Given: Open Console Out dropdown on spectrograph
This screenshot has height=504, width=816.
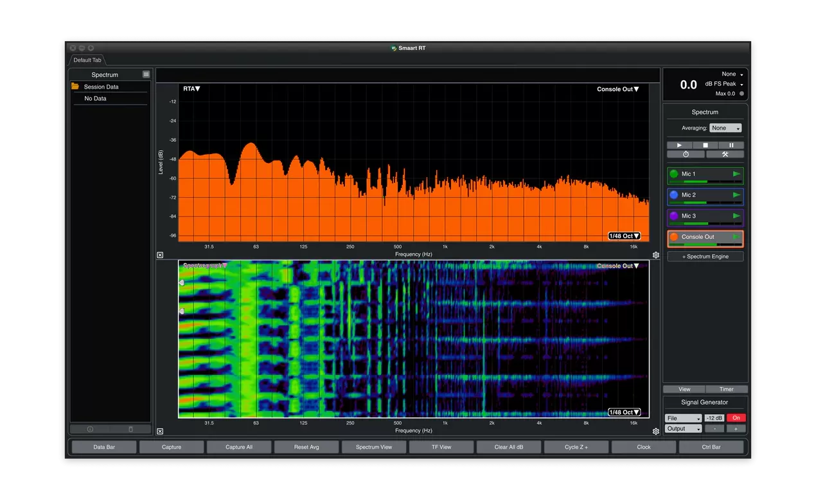Looking at the screenshot, I should pos(617,266).
